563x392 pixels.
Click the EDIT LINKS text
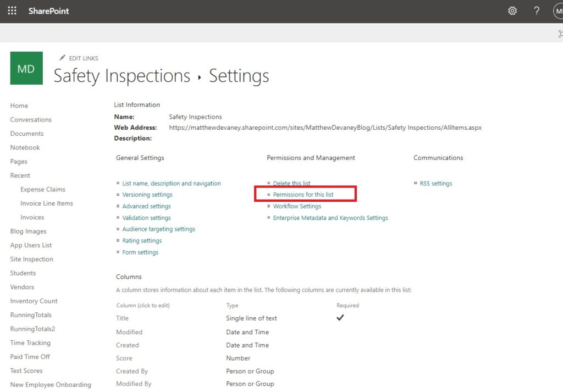point(84,58)
